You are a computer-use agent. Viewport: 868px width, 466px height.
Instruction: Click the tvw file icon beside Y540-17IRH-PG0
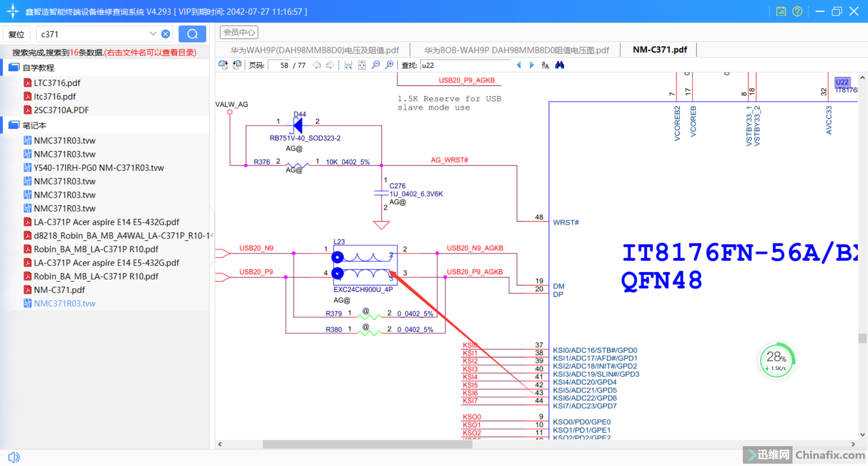pyautogui.click(x=28, y=168)
